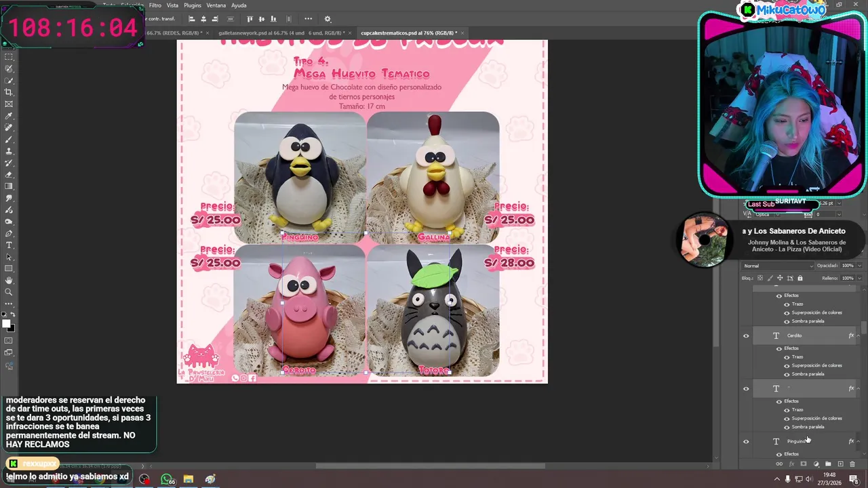Screen dimensions: 868x488
Task: Select the Path Selection arrow tool
Action: pyautogui.click(x=9, y=257)
